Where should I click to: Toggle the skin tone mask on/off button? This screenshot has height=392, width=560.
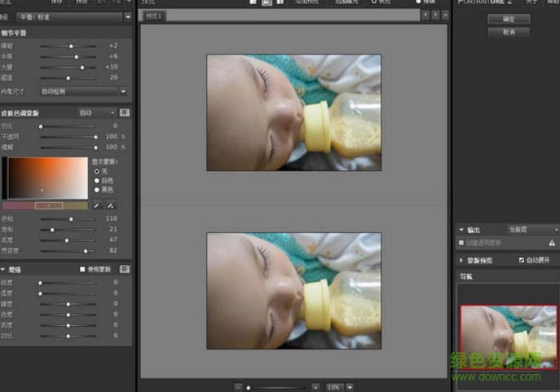point(125,112)
